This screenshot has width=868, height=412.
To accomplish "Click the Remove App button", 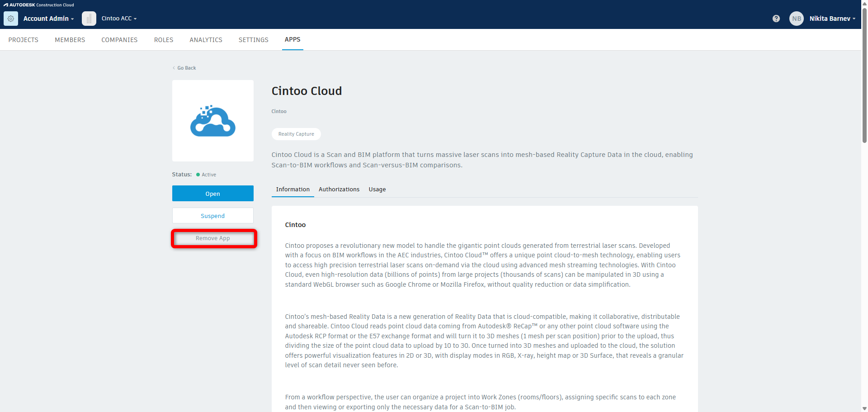I will click(x=213, y=238).
